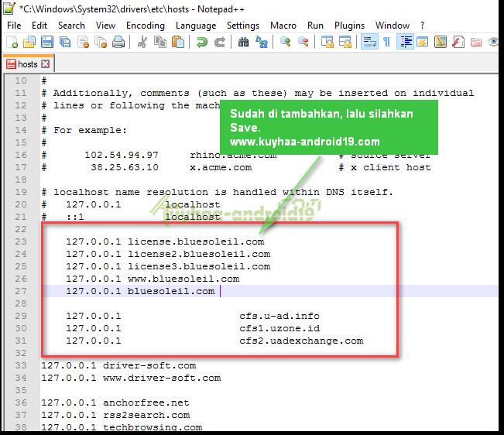Click the entry 'cfs.u-ad.info'
The height and width of the screenshot is (435, 504).
279,316
